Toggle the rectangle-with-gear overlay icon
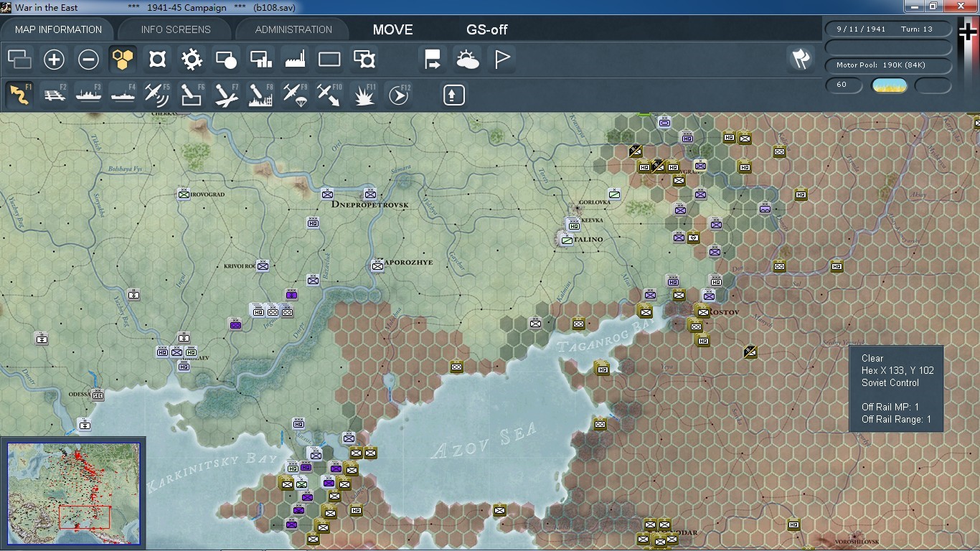Screen dimensions: 980x551 pyautogui.click(x=364, y=59)
